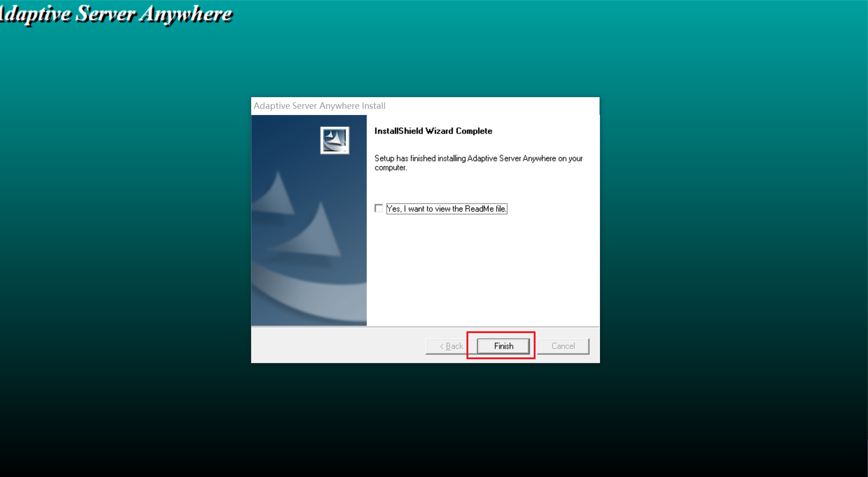The image size is (868, 477).
Task: Click the Finish button
Action: [503, 346]
